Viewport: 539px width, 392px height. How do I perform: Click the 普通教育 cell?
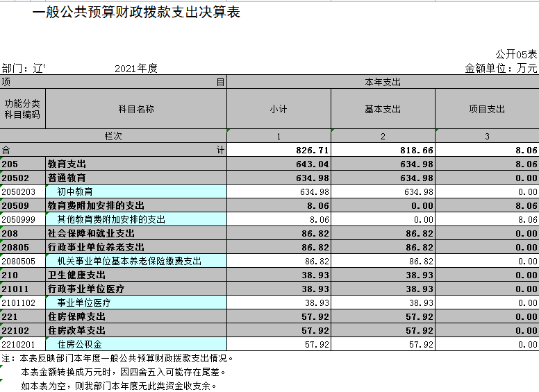[x=136, y=178]
